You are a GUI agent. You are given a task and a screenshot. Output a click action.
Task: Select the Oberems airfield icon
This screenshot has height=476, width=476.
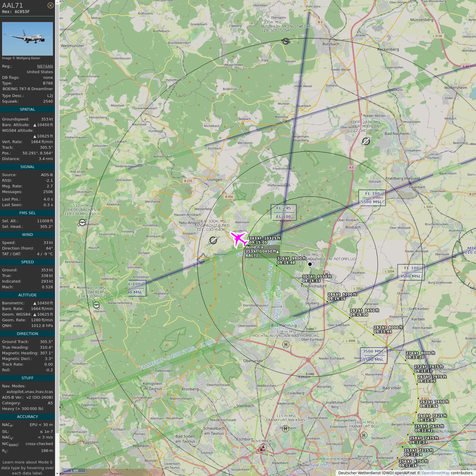(x=96, y=305)
